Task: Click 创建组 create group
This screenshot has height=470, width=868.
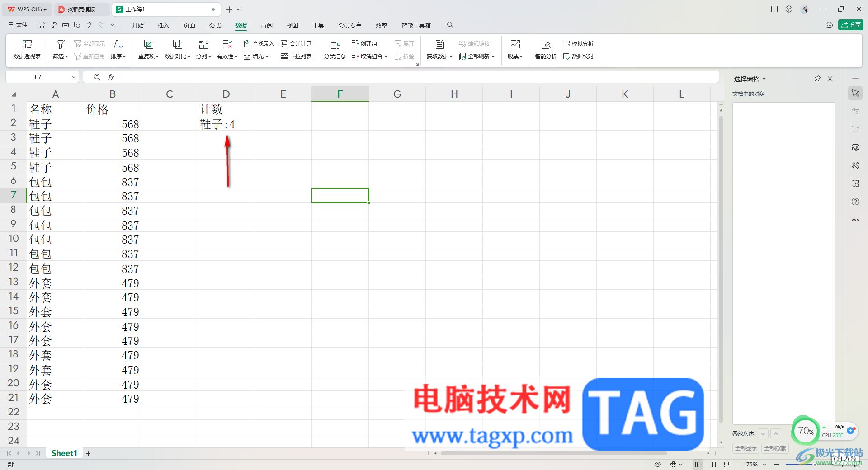Action: pyautogui.click(x=364, y=43)
